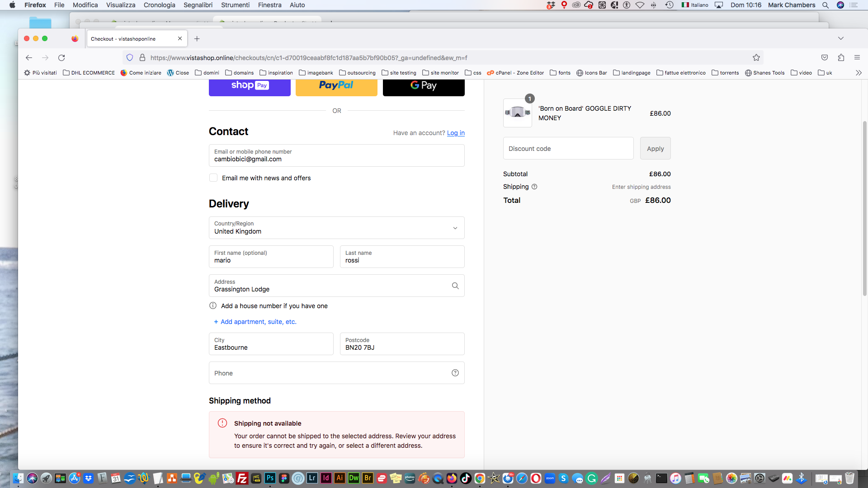This screenshot has width=868, height=488.
Task: Click Add apartment, suite, etc. link
Action: [x=255, y=322]
